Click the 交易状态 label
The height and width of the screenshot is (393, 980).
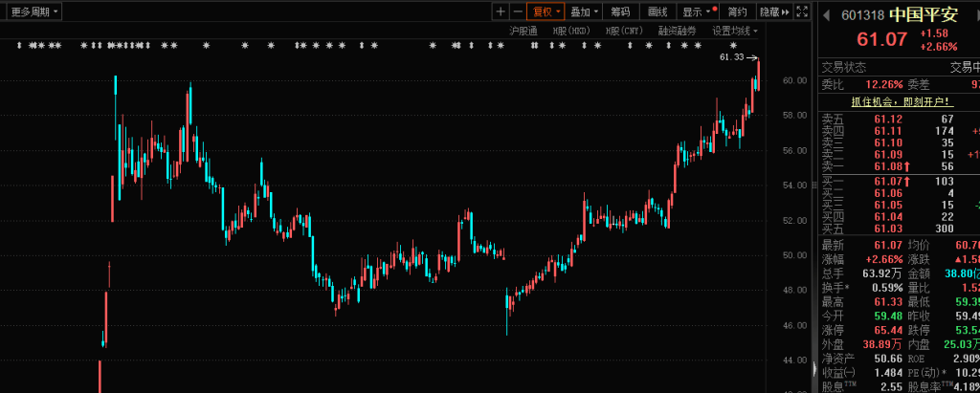(844, 67)
